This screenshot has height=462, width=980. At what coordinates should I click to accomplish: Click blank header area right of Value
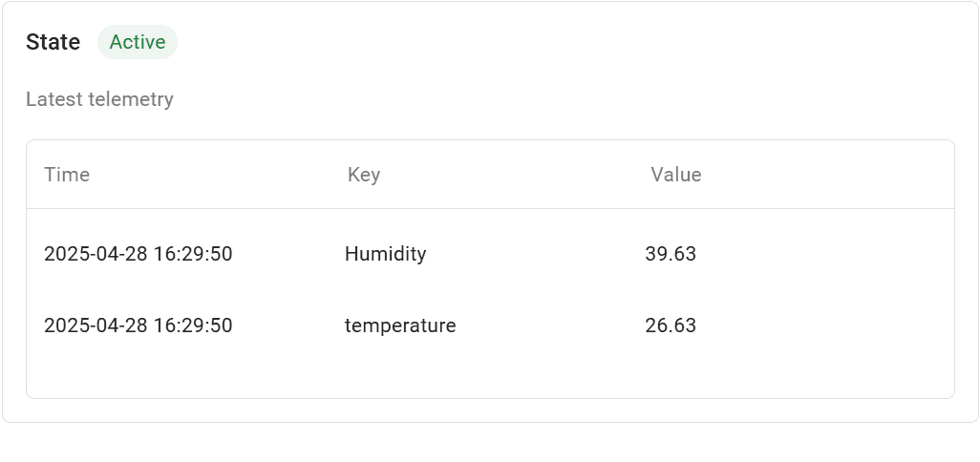point(831,175)
